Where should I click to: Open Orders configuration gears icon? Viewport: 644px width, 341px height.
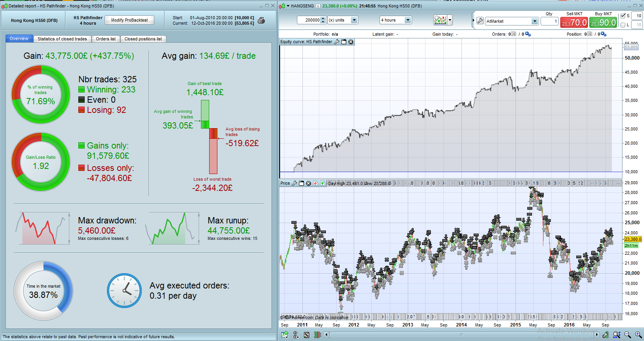click(x=528, y=34)
